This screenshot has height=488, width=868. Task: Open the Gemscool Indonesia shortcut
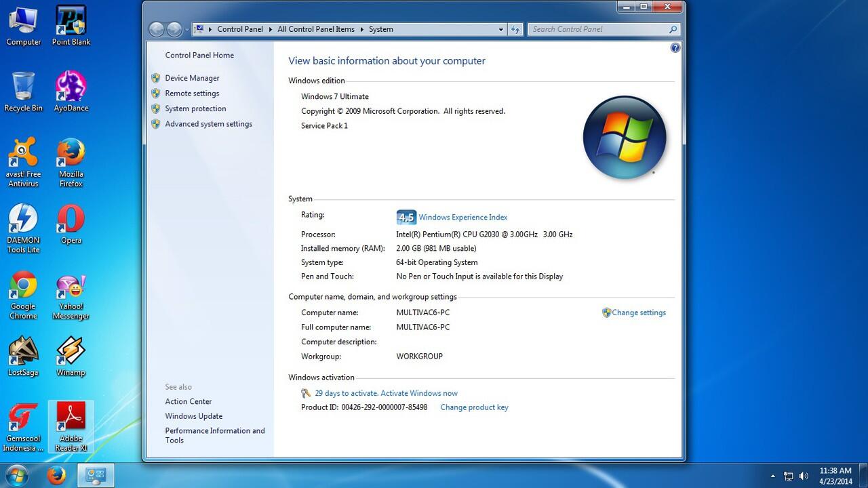coord(23,427)
